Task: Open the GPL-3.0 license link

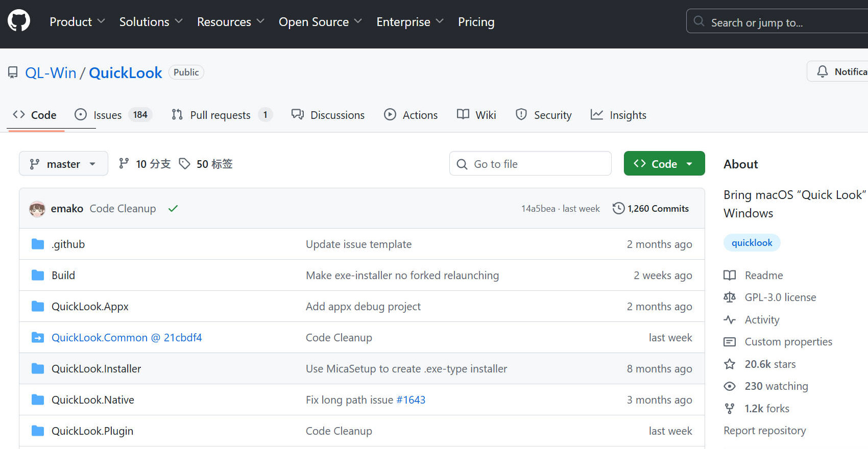Action: [770, 297]
